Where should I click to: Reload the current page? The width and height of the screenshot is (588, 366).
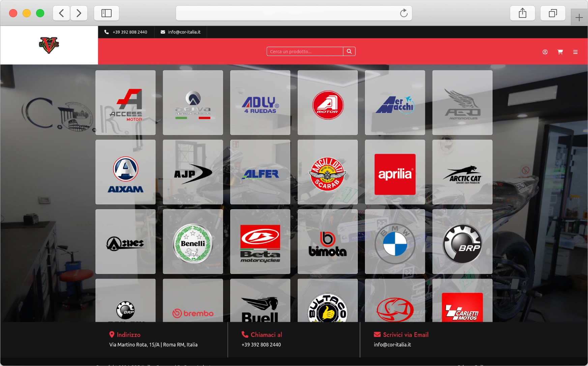click(404, 13)
